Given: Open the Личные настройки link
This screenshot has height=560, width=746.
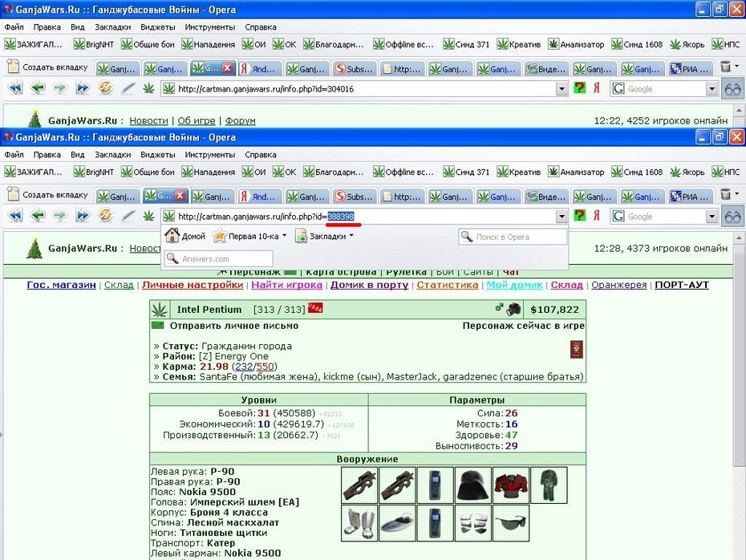Looking at the screenshot, I should point(193,285).
